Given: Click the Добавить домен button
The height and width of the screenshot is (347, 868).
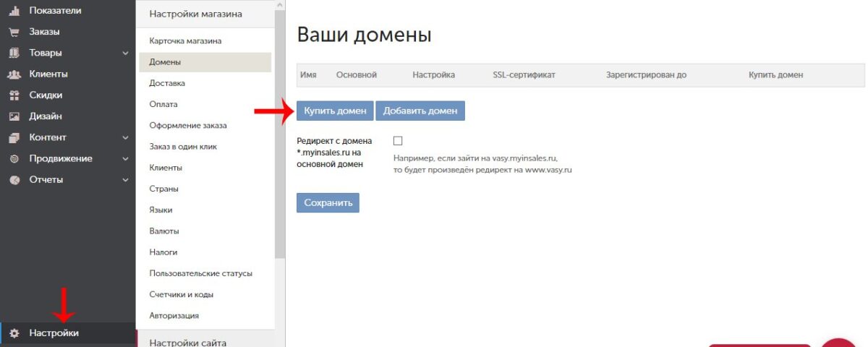Looking at the screenshot, I should pyautogui.click(x=420, y=111).
